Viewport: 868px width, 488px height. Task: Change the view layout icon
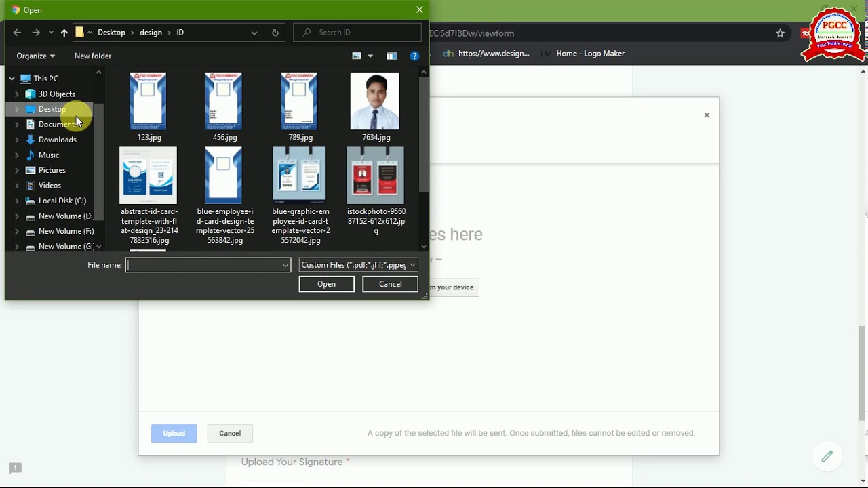[x=357, y=56]
